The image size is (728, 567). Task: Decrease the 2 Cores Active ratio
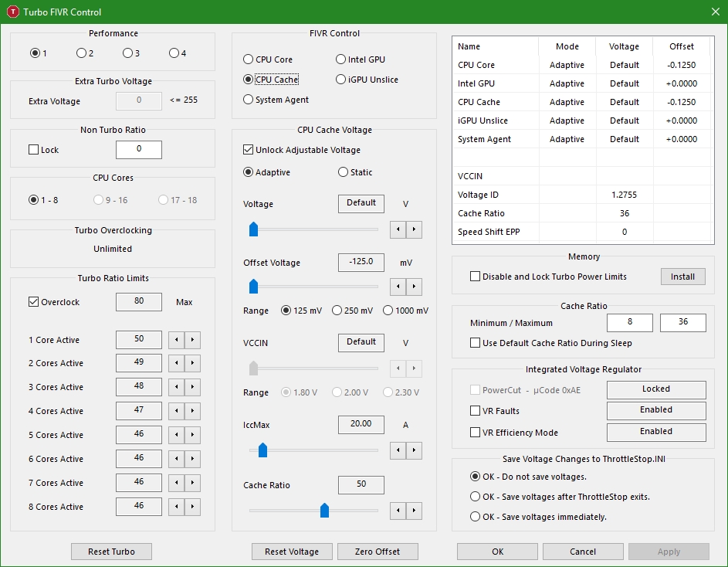(x=177, y=363)
